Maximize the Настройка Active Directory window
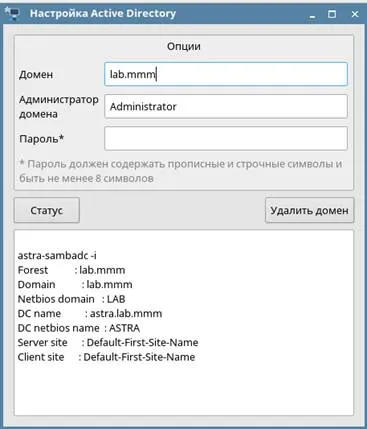 [x=332, y=14]
